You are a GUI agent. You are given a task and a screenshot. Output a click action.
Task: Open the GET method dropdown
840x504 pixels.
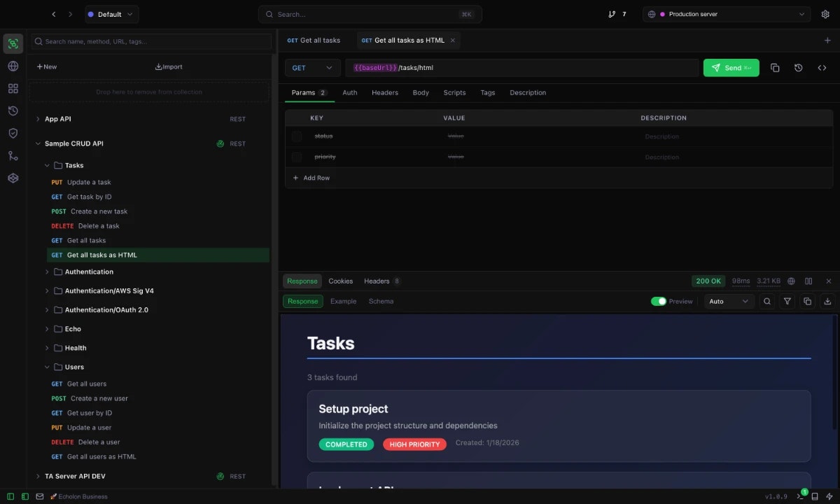coord(312,67)
